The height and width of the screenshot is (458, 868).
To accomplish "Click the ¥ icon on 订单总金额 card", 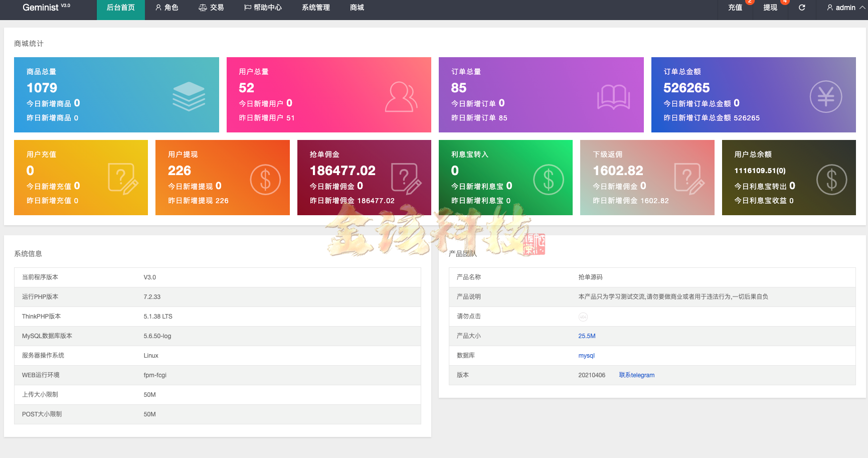I will pyautogui.click(x=826, y=96).
